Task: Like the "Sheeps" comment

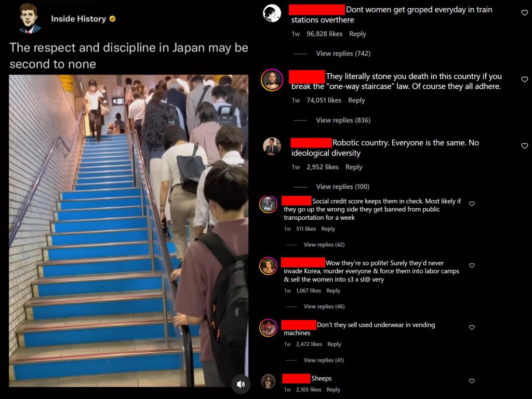Action: (472, 381)
